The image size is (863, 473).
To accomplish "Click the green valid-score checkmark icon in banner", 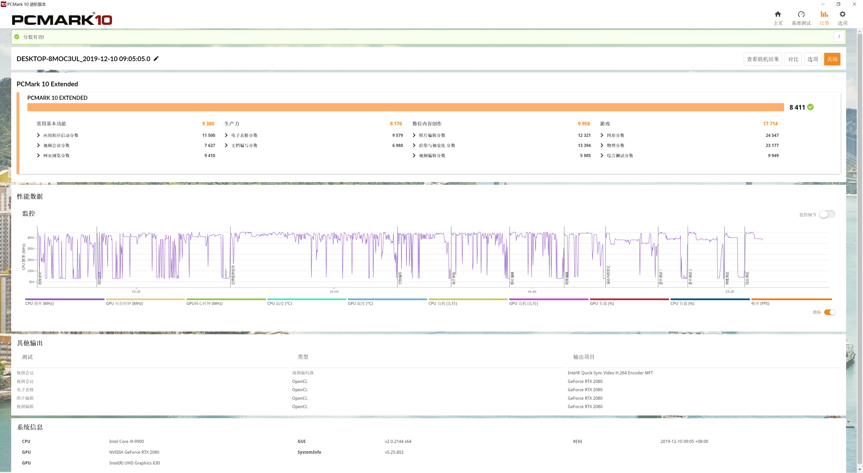I will (17, 37).
